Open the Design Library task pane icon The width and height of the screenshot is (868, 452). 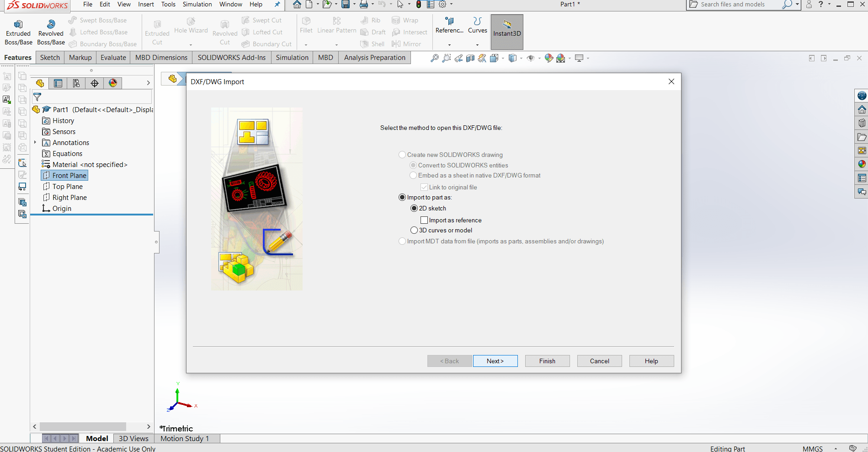point(862,123)
